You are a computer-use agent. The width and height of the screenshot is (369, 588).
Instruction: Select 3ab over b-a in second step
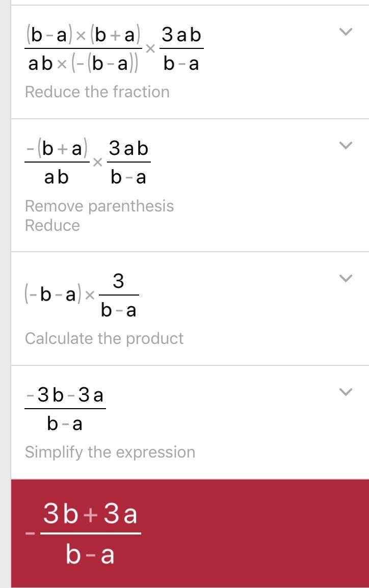pos(128,163)
